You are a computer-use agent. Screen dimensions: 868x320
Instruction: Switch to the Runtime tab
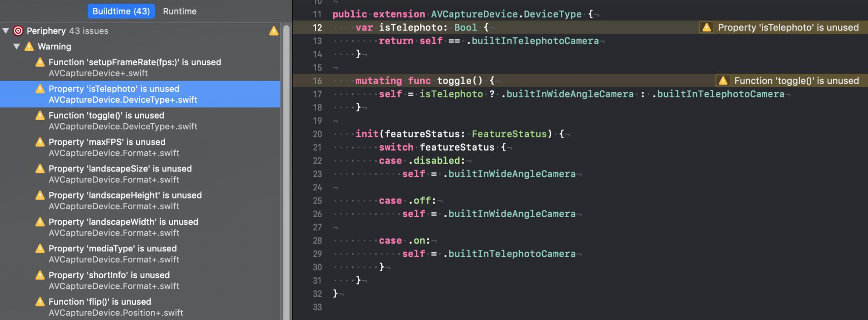pos(180,11)
